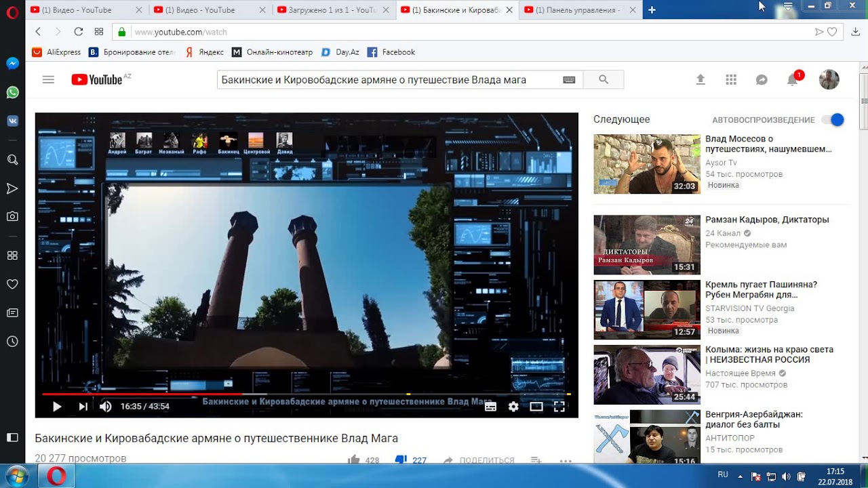The image size is (868, 488).
Task: Toggle video subtitles
Action: 490,407
